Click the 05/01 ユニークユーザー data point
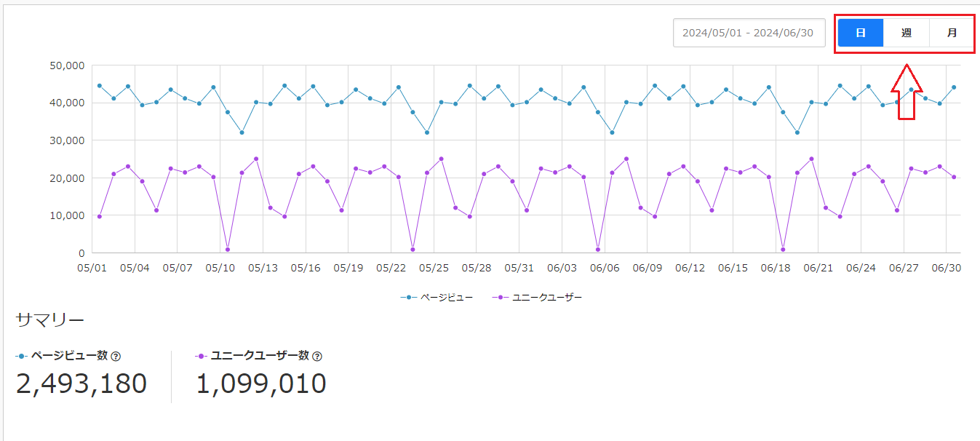 [x=100, y=216]
